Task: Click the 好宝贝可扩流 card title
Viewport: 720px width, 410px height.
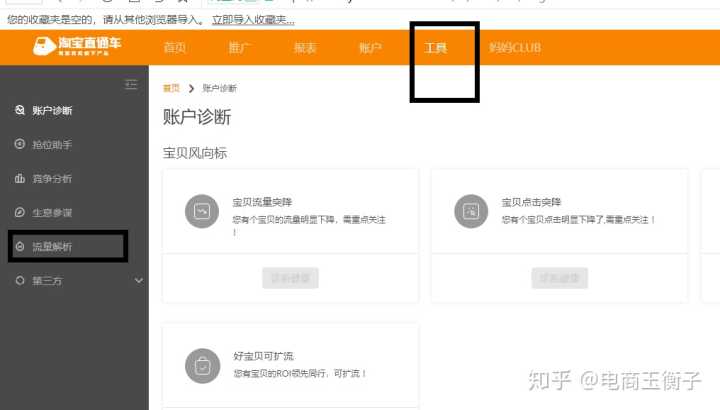Action: point(264,356)
